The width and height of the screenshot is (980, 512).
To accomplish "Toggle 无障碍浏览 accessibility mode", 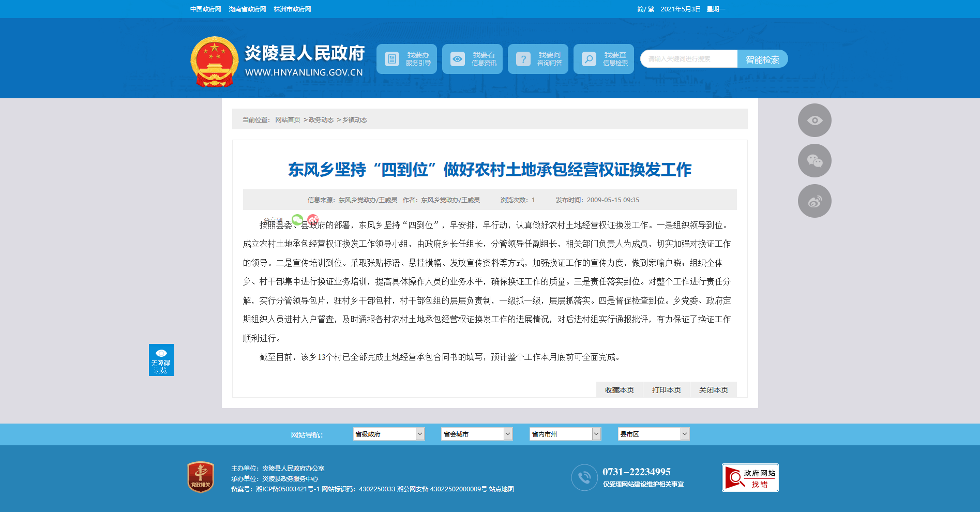I will pyautogui.click(x=161, y=360).
